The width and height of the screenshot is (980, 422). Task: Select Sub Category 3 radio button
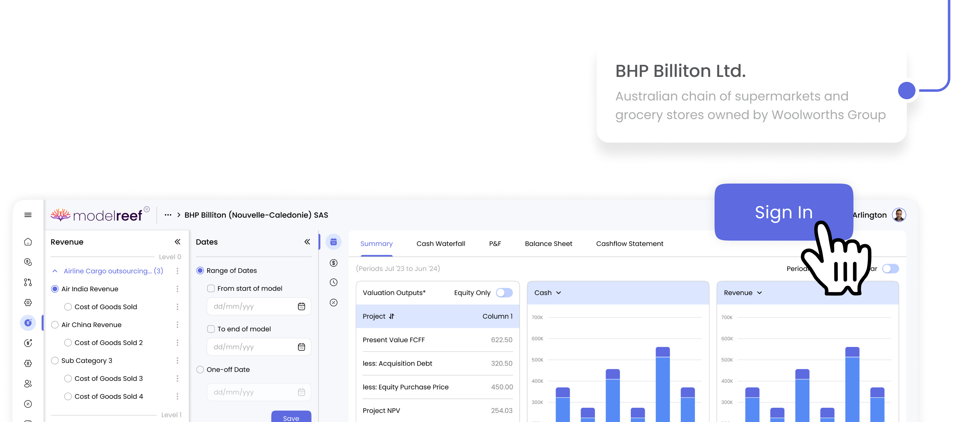point(55,361)
